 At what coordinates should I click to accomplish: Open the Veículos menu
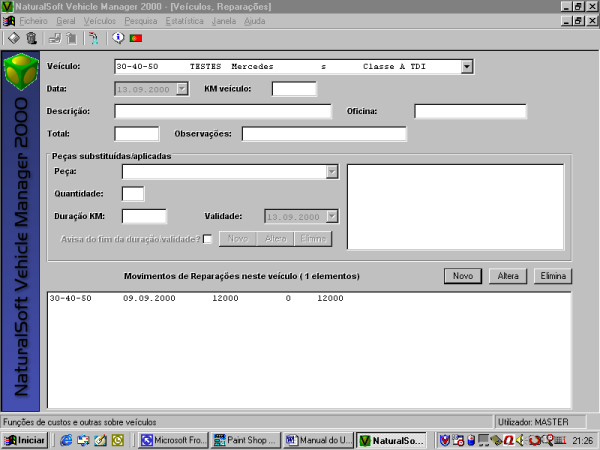(100, 21)
